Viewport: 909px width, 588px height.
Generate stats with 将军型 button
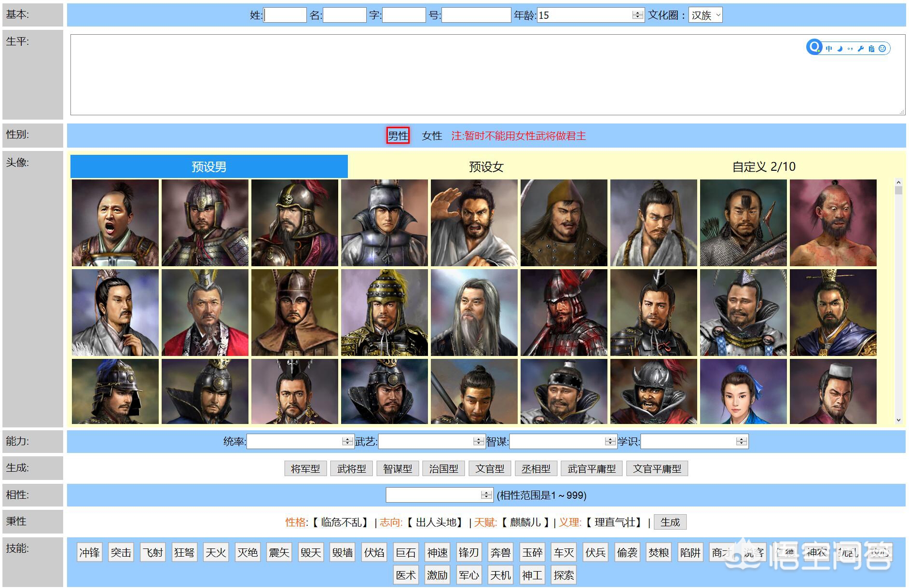tap(305, 468)
